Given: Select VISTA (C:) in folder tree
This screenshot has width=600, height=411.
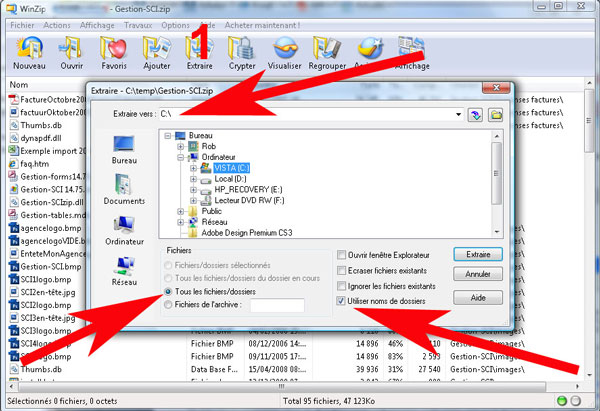Looking at the screenshot, I should pyautogui.click(x=232, y=168).
